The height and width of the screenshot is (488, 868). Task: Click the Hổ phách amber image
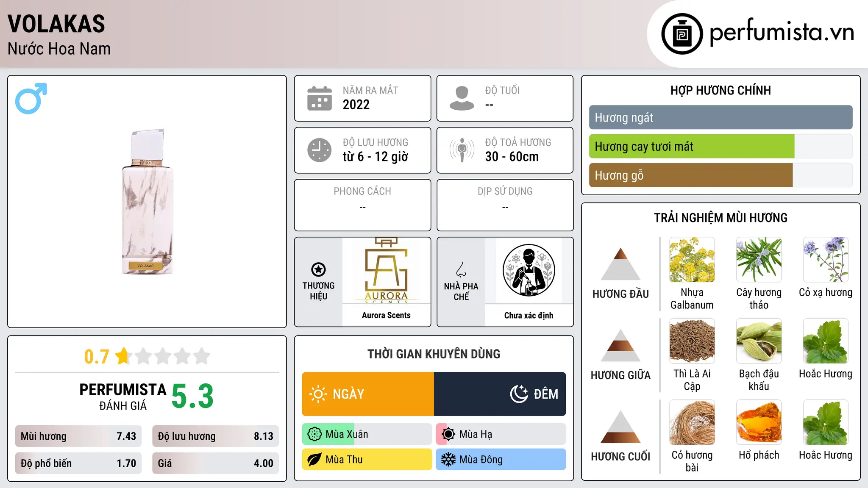tap(759, 422)
